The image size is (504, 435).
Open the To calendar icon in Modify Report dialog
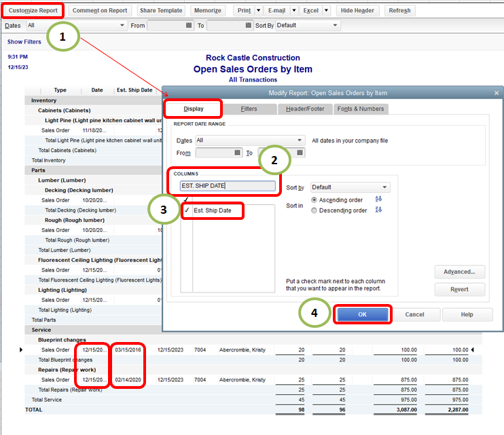pyautogui.click(x=300, y=153)
